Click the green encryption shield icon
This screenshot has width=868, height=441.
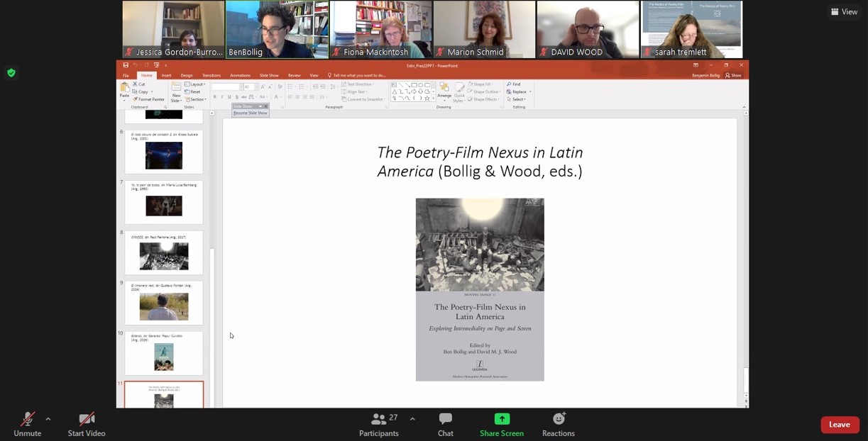(x=11, y=72)
